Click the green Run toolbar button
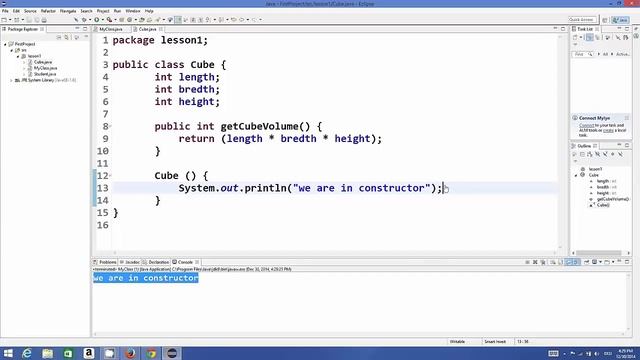Viewport: 640px width, 360px height. click(97, 20)
